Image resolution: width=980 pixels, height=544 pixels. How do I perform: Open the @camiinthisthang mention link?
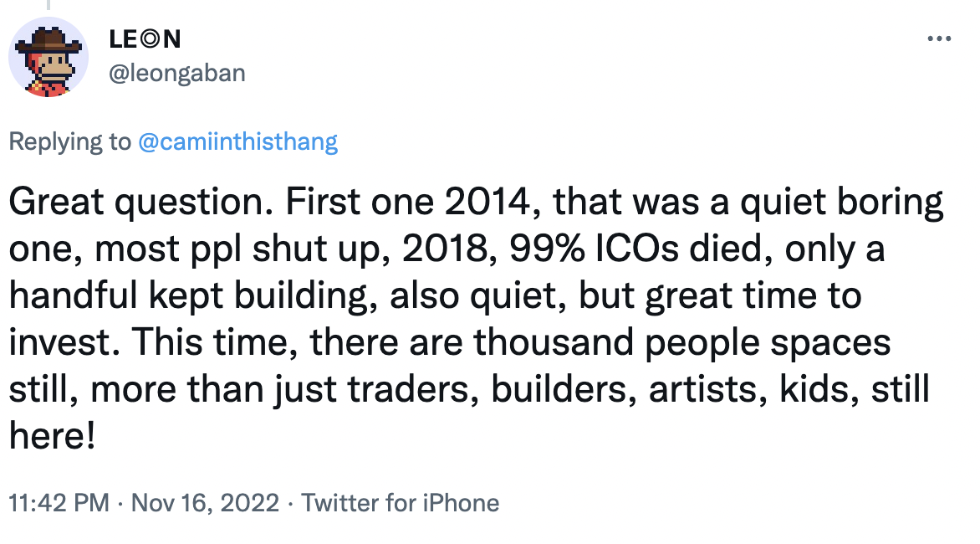click(237, 142)
